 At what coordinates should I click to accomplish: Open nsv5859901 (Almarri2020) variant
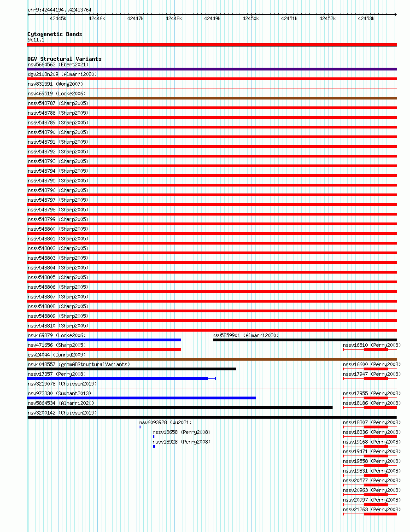(x=246, y=335)
